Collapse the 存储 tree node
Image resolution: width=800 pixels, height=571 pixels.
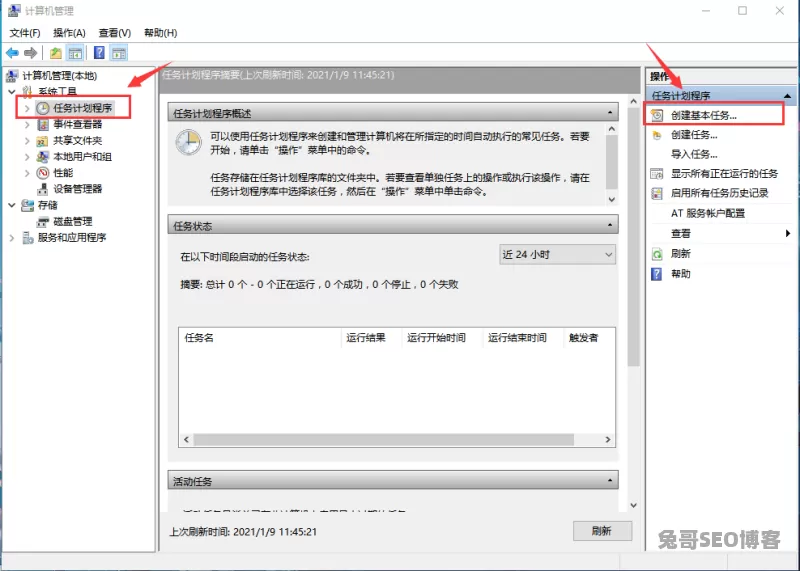point(12,205)
